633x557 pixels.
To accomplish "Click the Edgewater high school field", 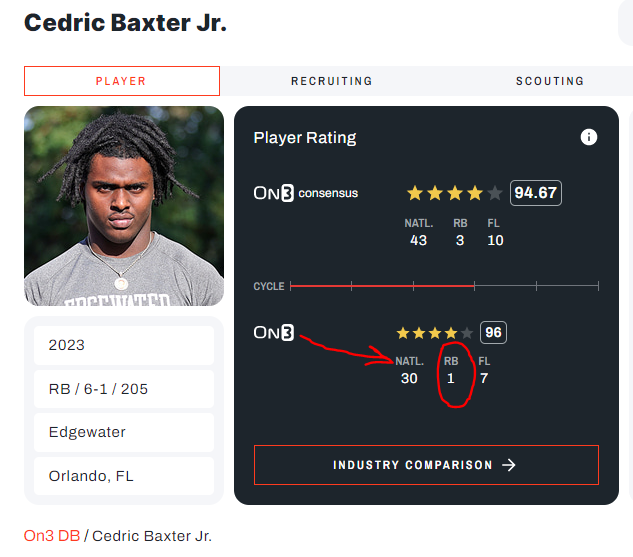I will [x=124, y=432].
